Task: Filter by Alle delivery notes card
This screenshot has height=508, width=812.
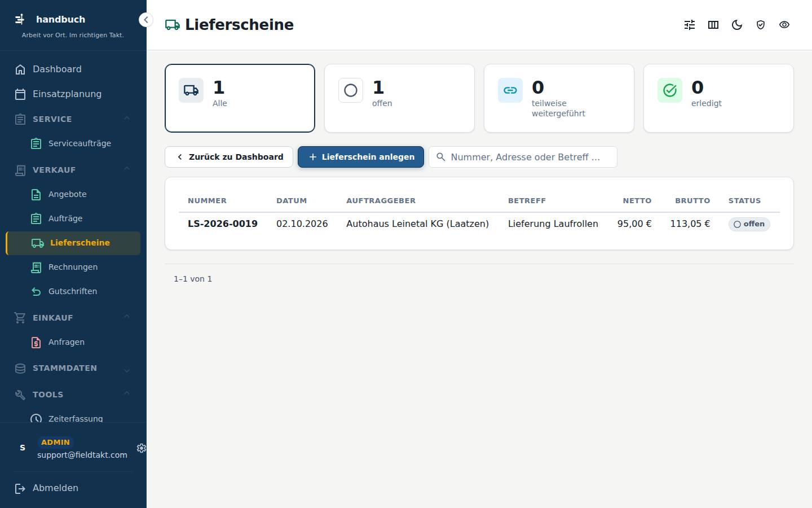Action: [240, 98]
